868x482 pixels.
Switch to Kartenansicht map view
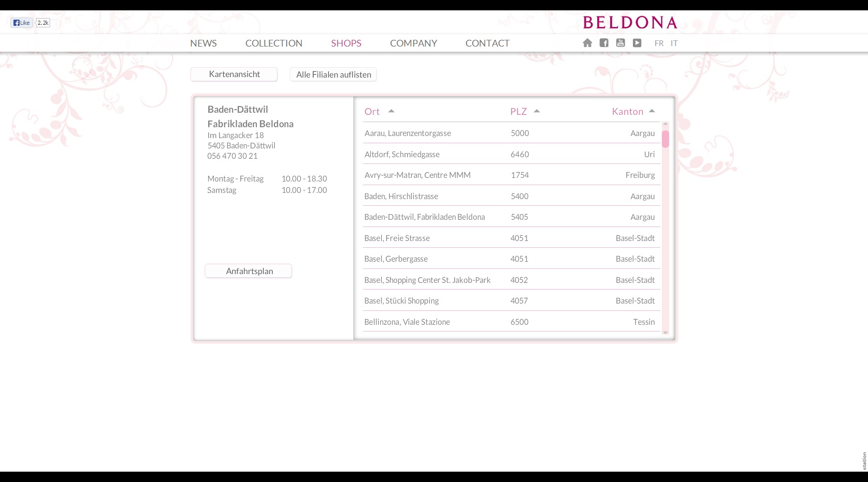pyautogui.click(x=234, y=74)
